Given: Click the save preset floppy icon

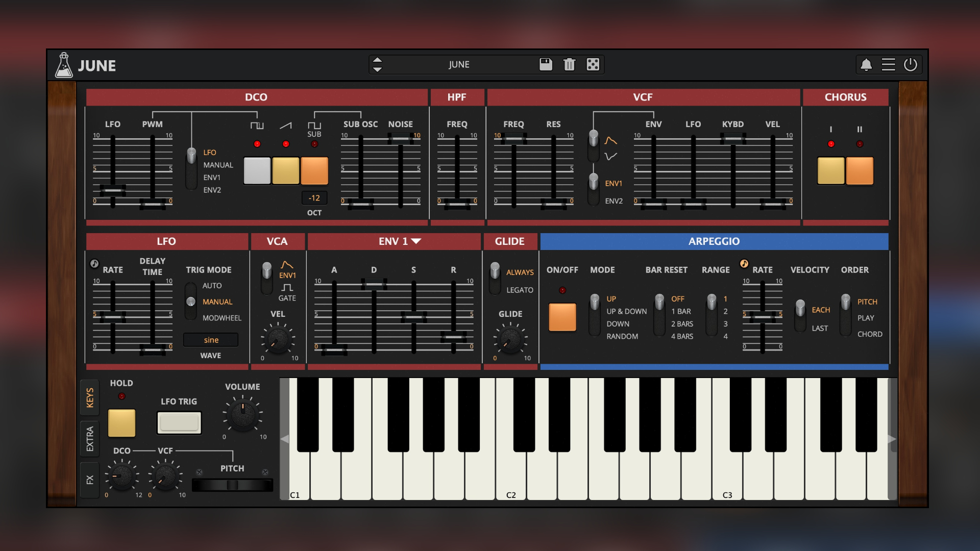Looking at the screenshot, I should tap(546, 64).
